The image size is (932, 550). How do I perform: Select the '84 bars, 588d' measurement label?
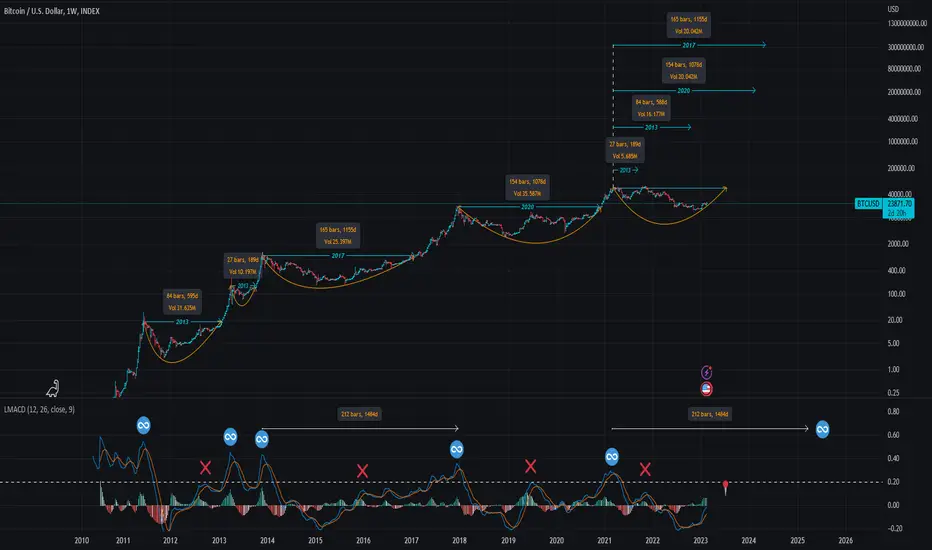(x=651, y=102)
